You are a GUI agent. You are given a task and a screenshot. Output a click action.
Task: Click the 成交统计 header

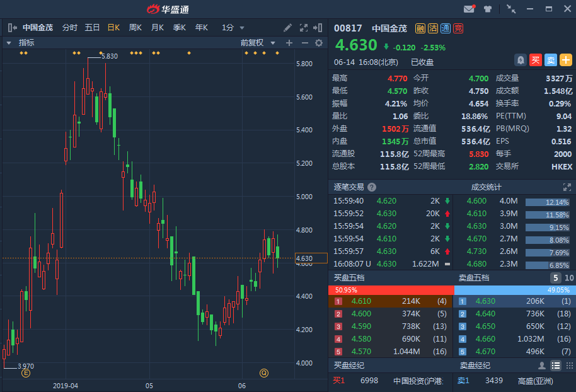tap(486, 187)
